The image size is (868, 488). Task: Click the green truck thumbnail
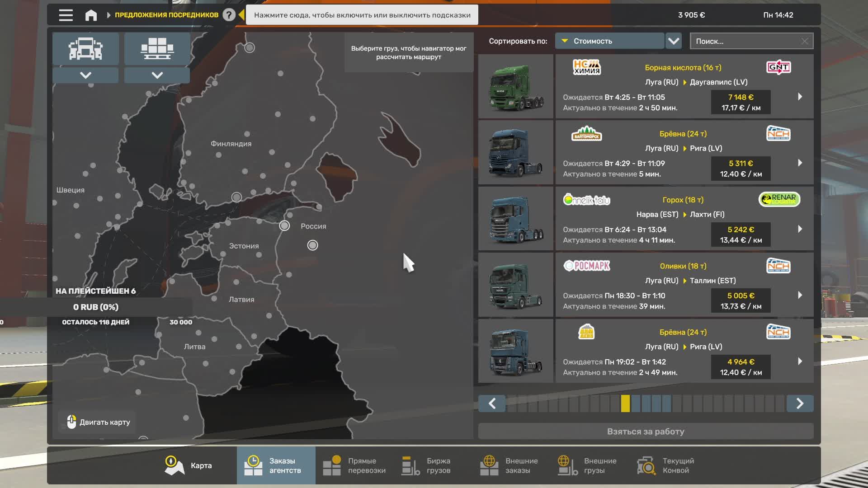point(516,87)
